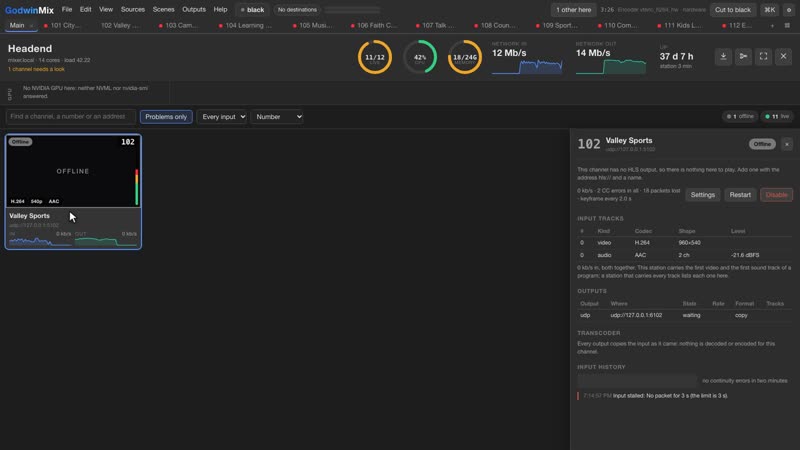800x450 pixels.
Task: Open settings gear at top right
Action: click(x=789, y=10)
